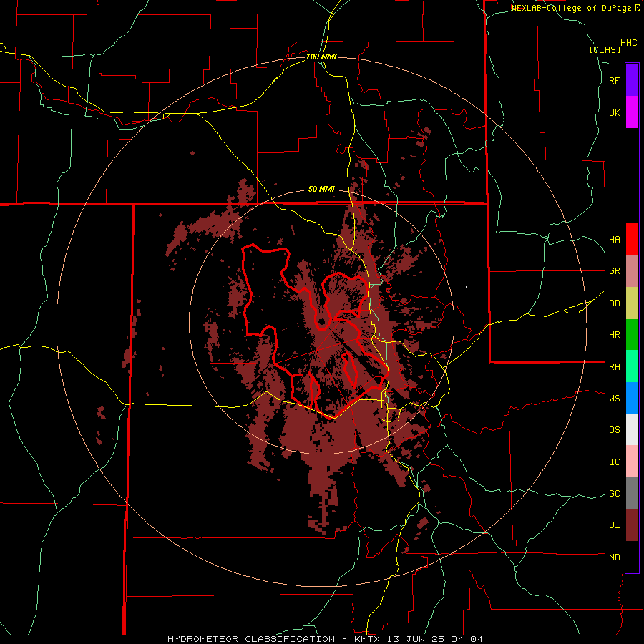Click the gray GC legend swatch

(632, 493)
